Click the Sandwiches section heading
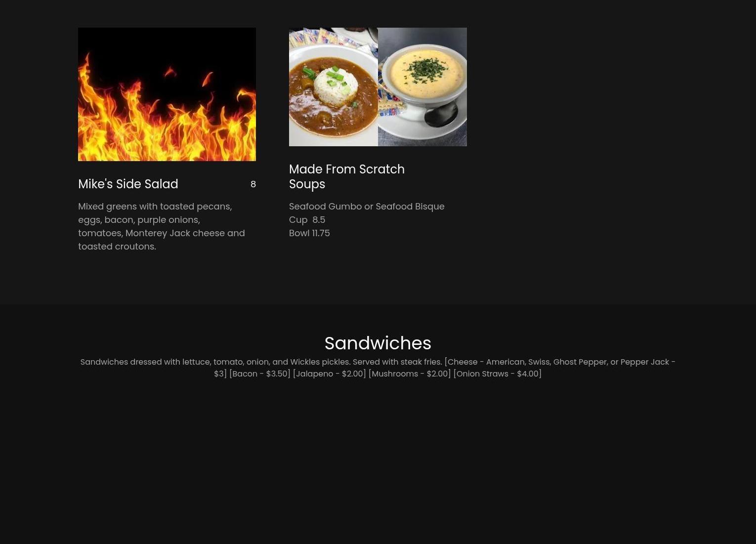The image size is (756, 544). tap(378, 343)
